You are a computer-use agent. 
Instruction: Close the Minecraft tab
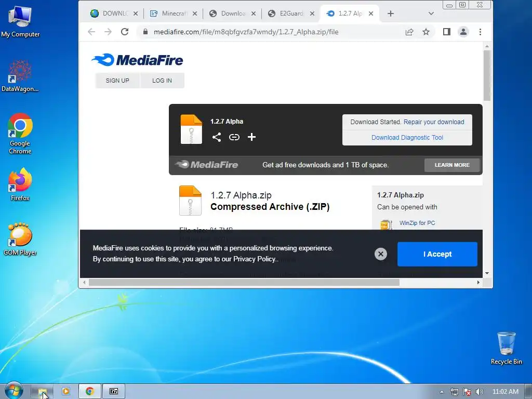(x=195, y=14)
